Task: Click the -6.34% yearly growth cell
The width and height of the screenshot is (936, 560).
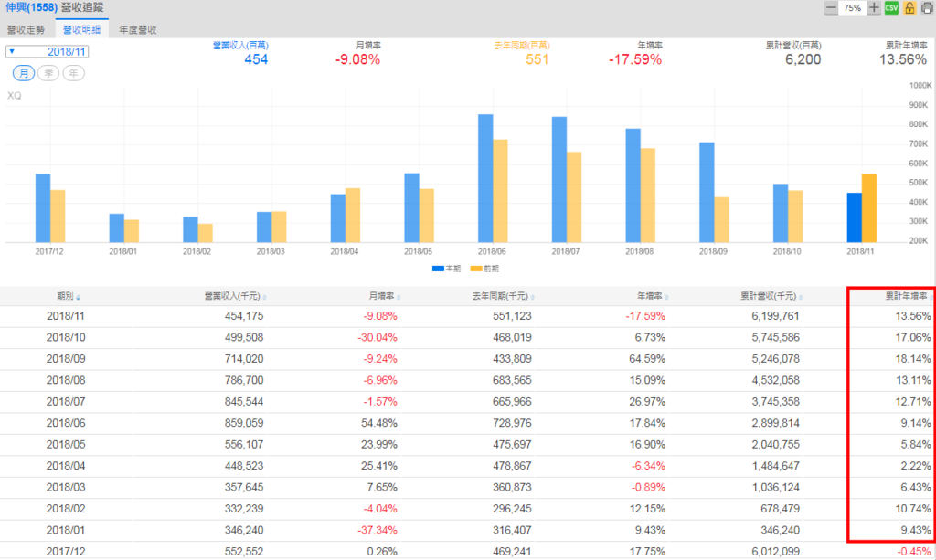Action: click(648, 467)
